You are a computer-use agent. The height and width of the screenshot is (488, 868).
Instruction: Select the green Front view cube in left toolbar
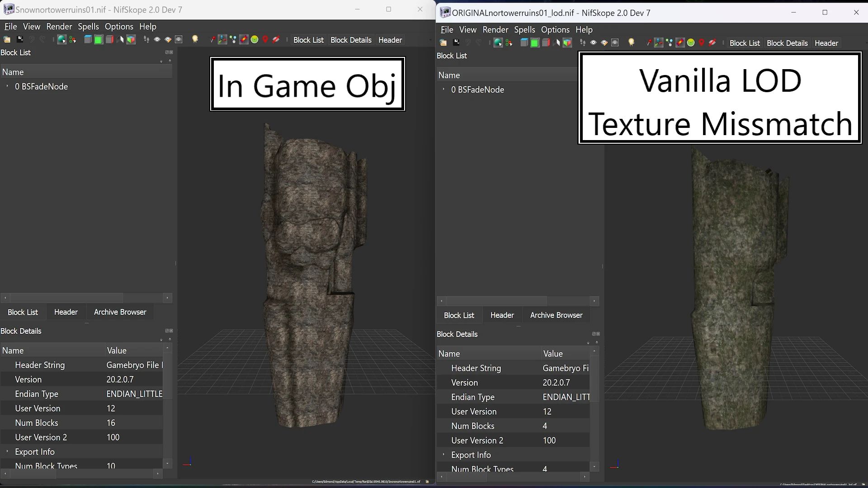tap(99, 40)
